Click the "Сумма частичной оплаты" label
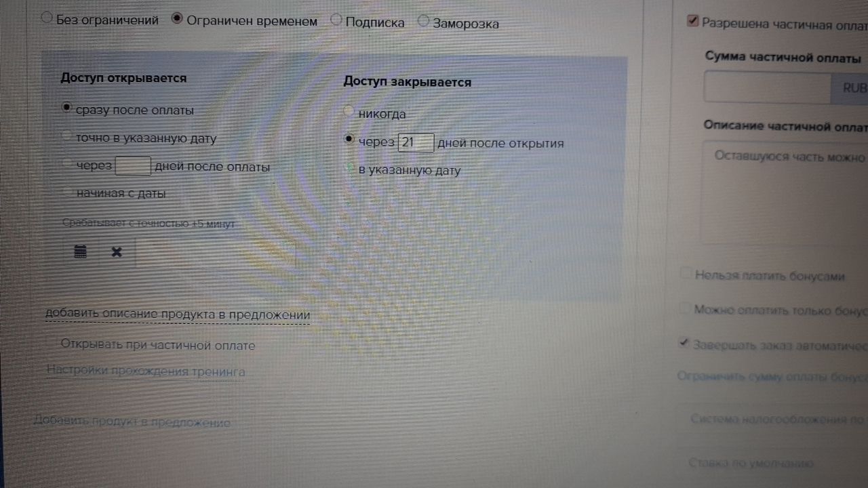The height and width of the screenshot is (488, 868). pyautogui.click(x=783, y=58)
